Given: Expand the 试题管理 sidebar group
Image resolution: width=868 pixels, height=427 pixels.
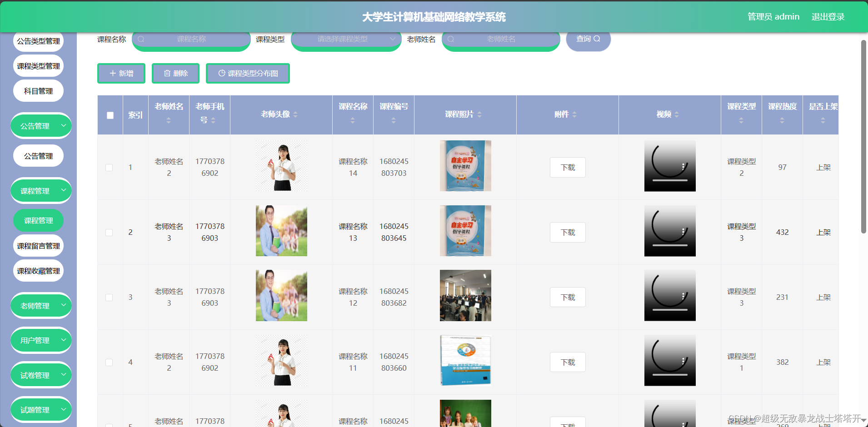Looking at the screenshot, I should [41, 410].
